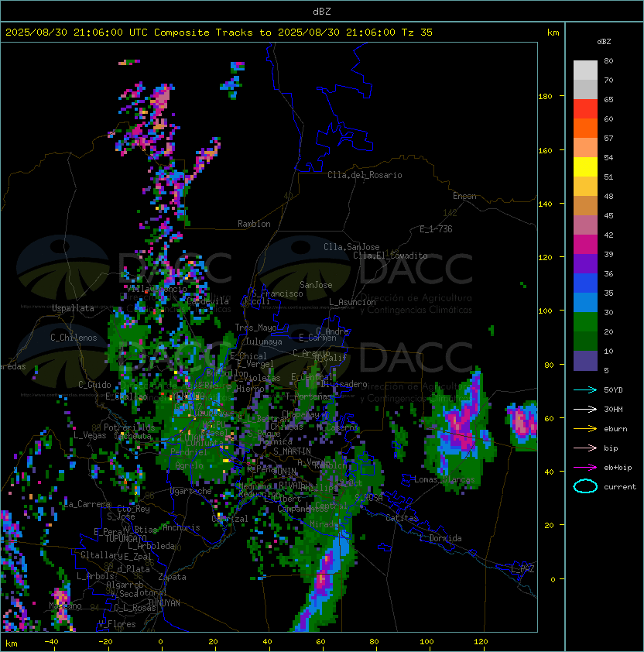644x652 pixels.
Task: Click the 'Clla.del_Rosario' place label
Action: [365, 175]
